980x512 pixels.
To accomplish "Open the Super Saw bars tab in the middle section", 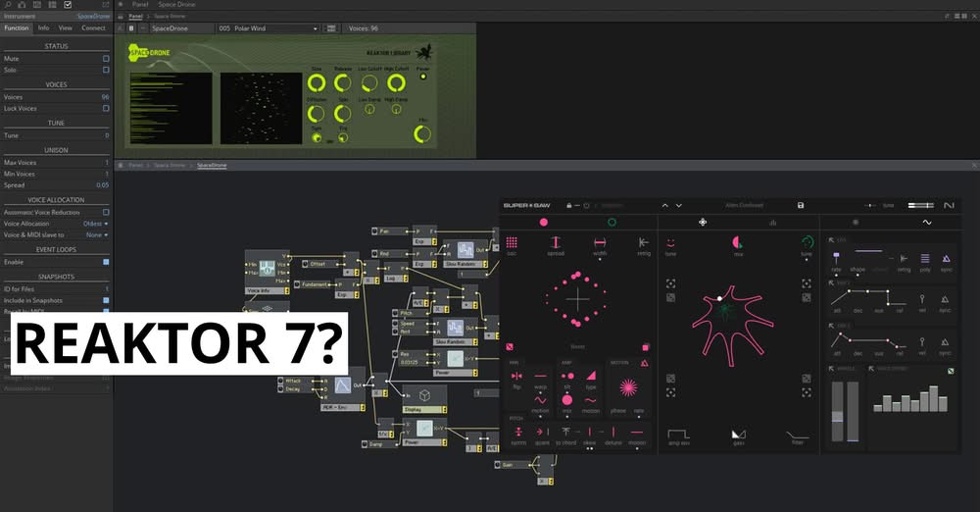I will tap(772, 223).
